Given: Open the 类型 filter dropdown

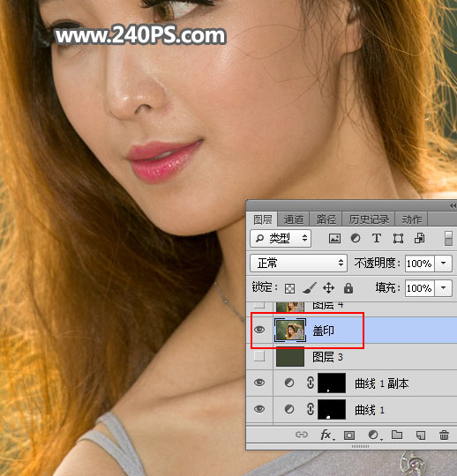Looking at the screenshot, I should (281, 238).
